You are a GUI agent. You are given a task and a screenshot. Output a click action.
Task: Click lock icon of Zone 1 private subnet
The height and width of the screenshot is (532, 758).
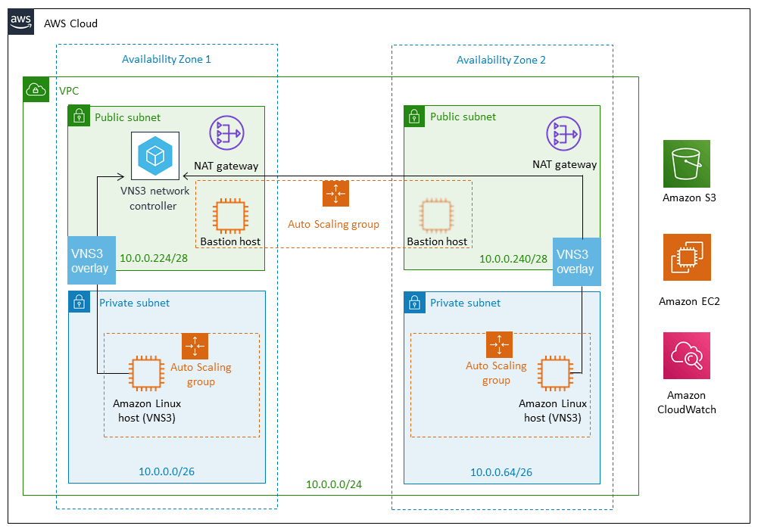pyautogui.click(x=79, y=302)
